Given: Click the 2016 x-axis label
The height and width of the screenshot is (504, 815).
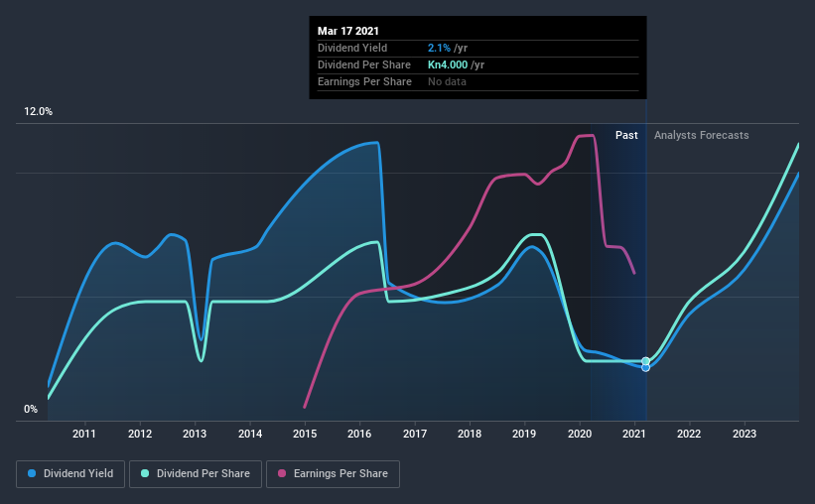Looking at the screenshot, I should [359, 434].
